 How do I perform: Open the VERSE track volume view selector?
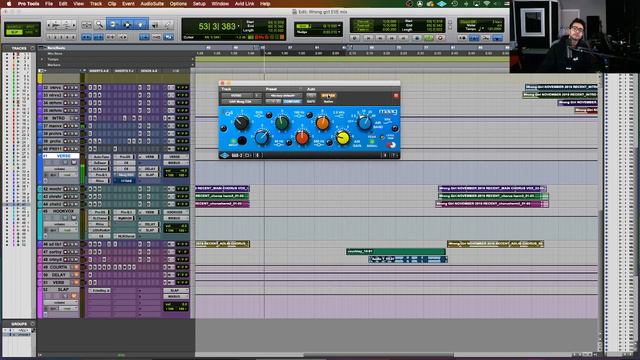click(x=60, y=169)
